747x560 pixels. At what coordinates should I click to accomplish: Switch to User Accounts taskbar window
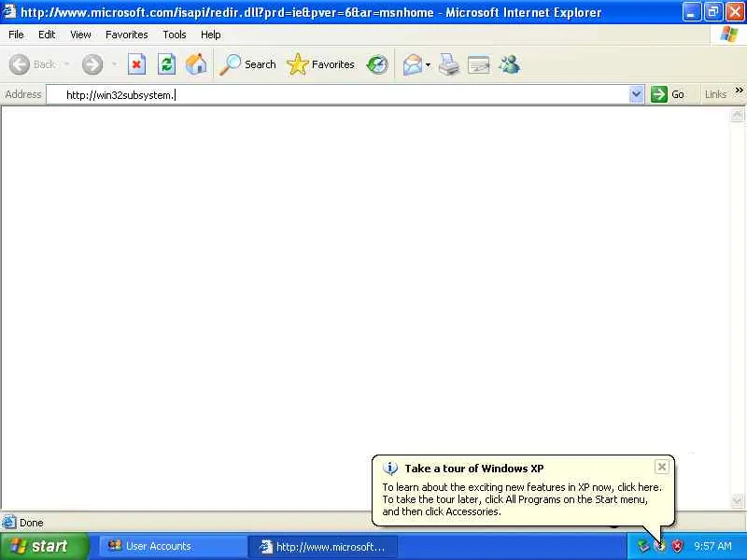(173, 546)
